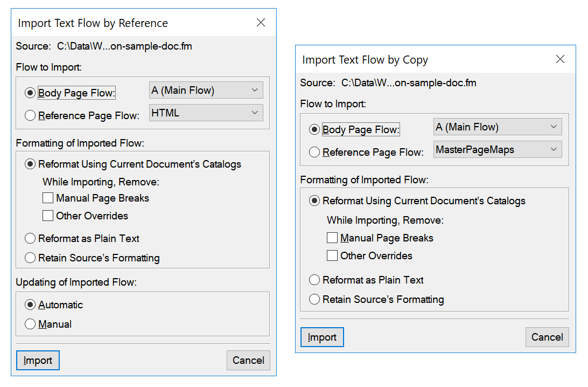Check Manual Page Breaks in Copy dialog
Image resolution: width=588 pixels, height=387 pixels.
pos(332,238)
